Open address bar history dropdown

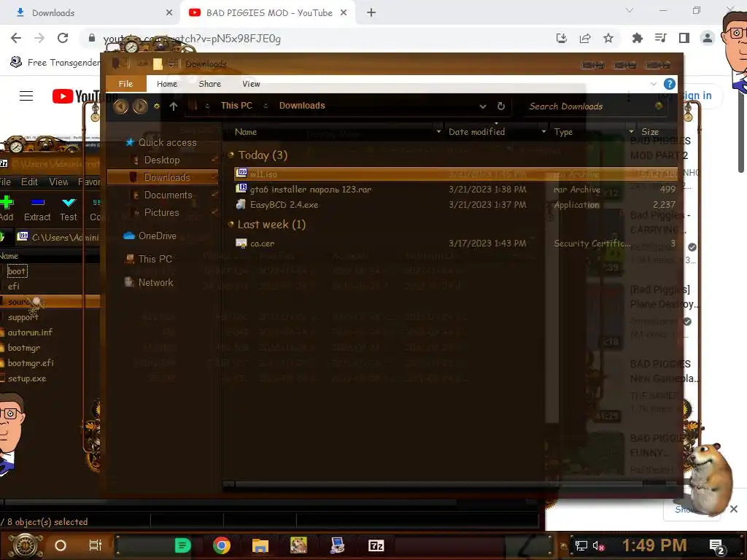tap(483, 106)
